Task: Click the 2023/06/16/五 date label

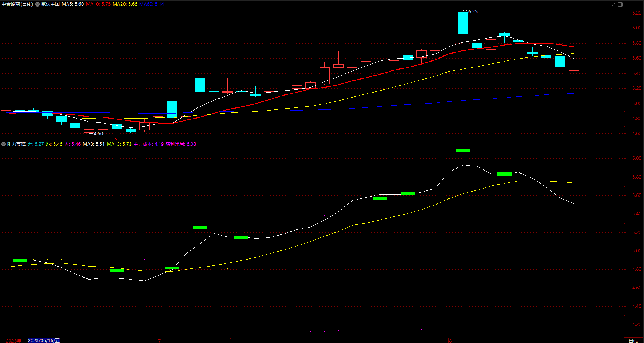Action: pyautogui.click(x=44, y=340)
